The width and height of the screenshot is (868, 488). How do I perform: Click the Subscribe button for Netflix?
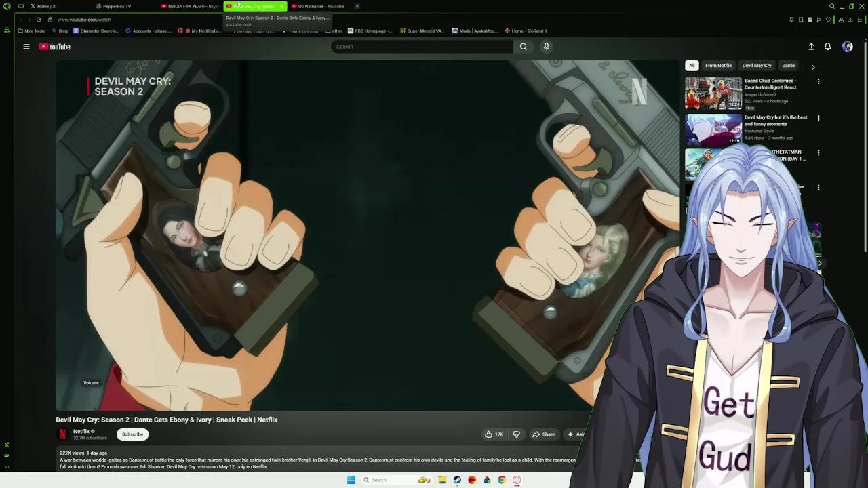132,434
